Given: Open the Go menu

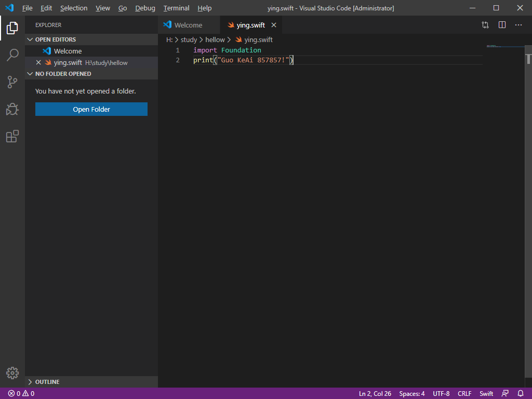Looking at the screenshot, I should pos(123,8).
